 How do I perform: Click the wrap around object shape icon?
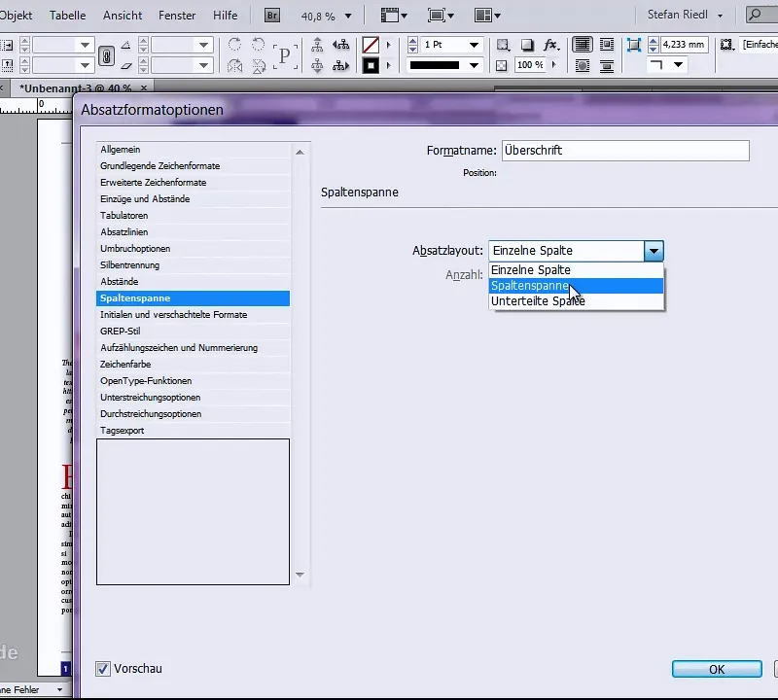[583, 65]
